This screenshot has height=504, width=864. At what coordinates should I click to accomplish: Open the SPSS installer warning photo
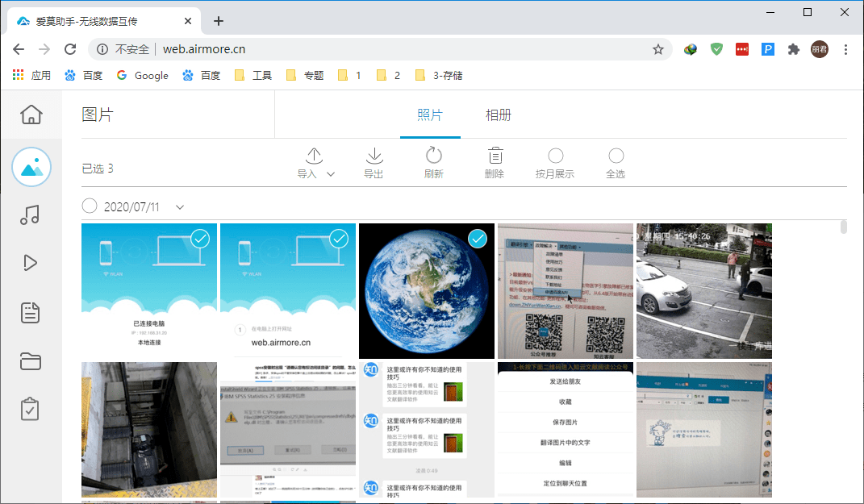[x=288, y=430]
